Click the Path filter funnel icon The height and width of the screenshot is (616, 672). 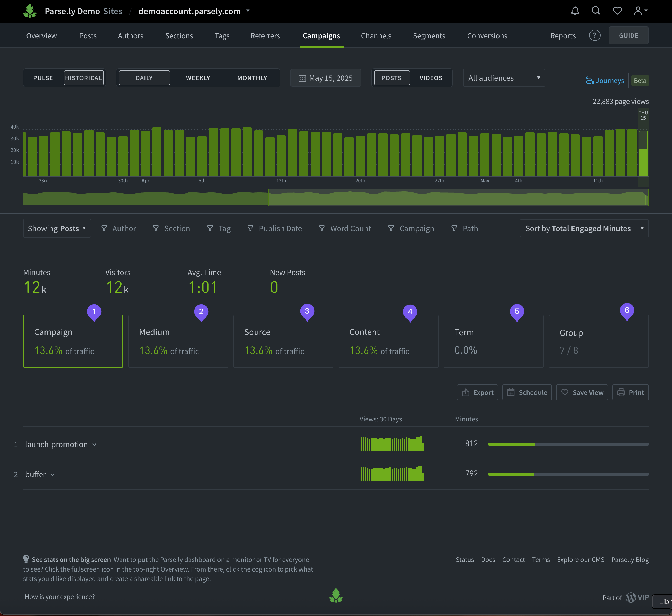point(454,228)
